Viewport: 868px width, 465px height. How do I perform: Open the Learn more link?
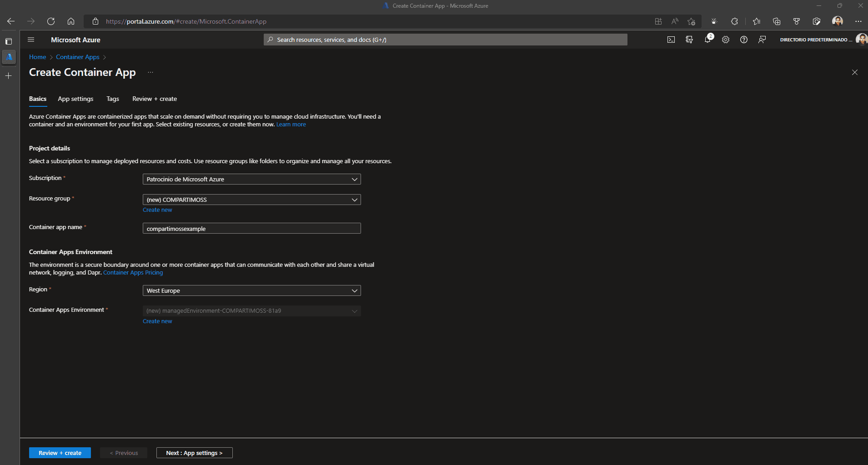pyautogui.click(x=291, y=124)
